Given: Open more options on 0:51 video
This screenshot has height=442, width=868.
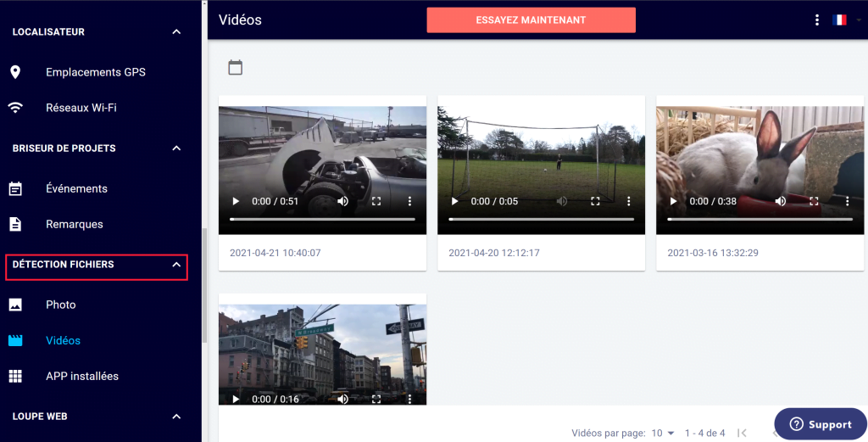Looking at the screenshot, I should pos(409,201).
